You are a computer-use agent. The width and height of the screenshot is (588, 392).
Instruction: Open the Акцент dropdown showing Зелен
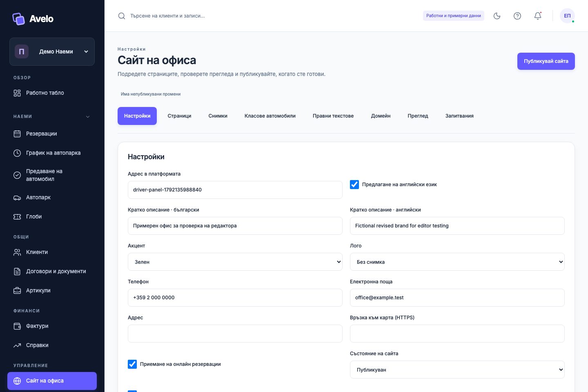(235, 262)
